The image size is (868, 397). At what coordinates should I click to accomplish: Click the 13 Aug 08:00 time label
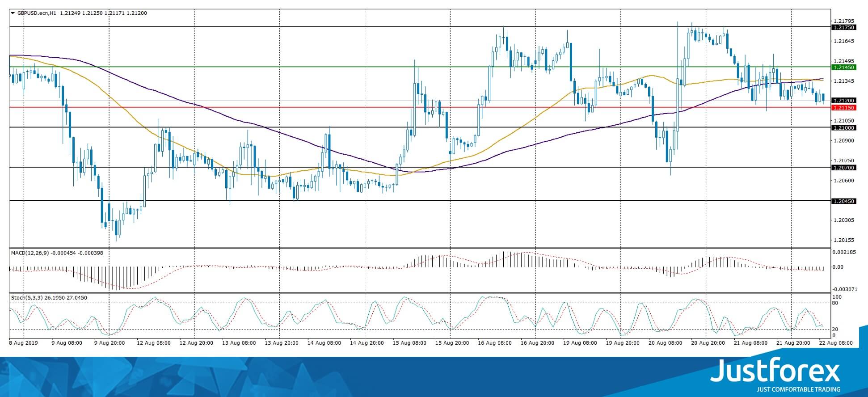239,343
